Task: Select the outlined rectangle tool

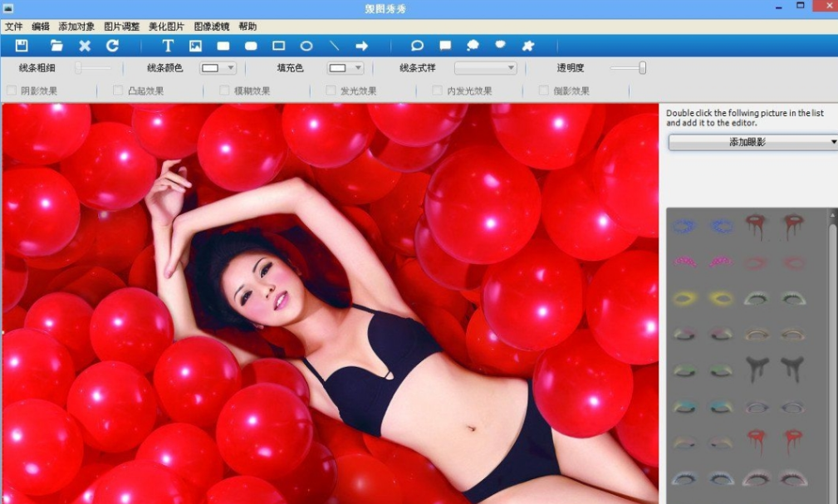Action: coord(278,46)
